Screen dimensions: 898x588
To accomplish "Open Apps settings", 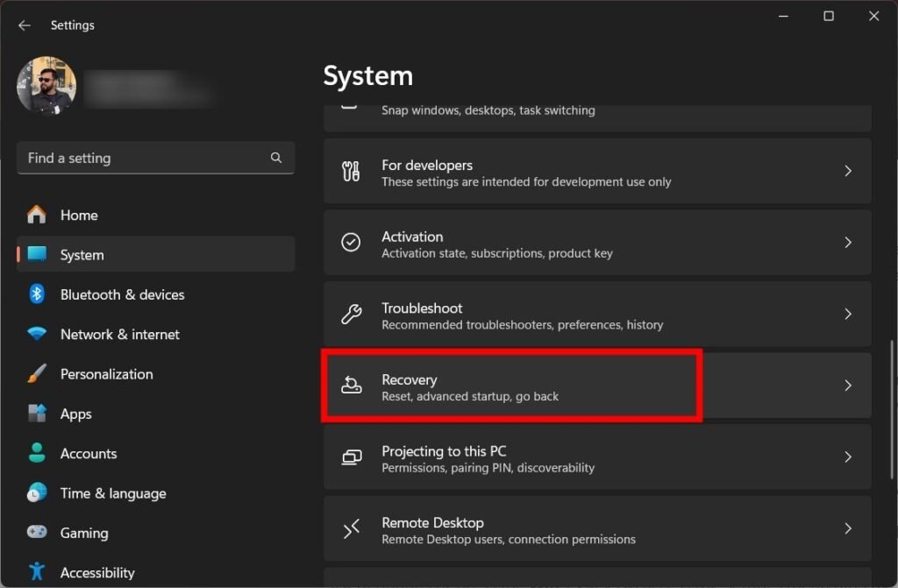I will pos(156,414).
